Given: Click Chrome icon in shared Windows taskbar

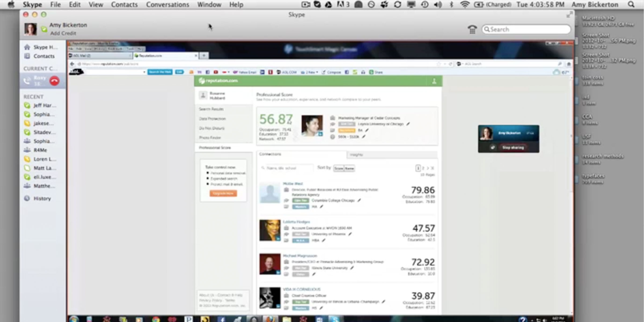Looking at the screenshot, I should pyautogui.click(x=155, y=319).
